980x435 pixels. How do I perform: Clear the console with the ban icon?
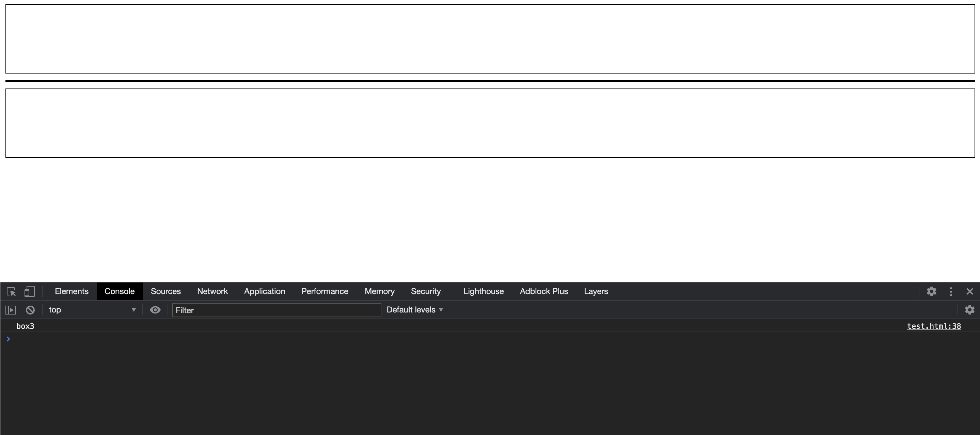(30, 310)
